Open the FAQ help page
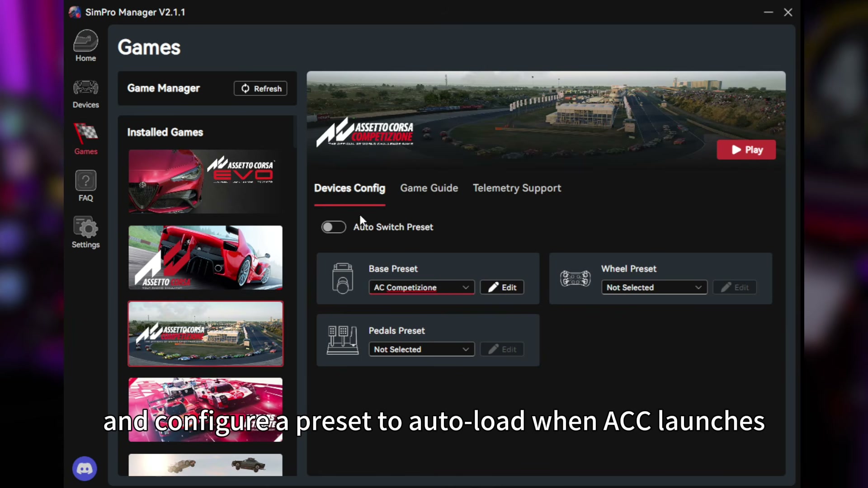Viewport: 868px width, 488px height. click(x=85, y=186)
